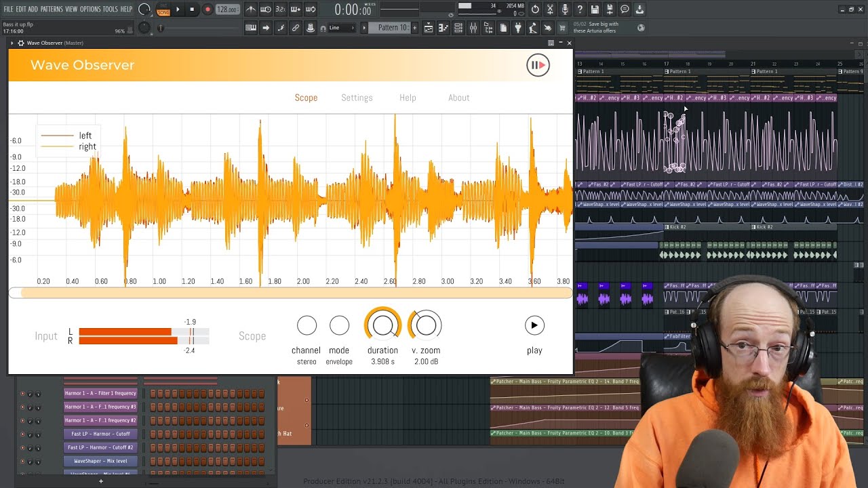Mute the Fast LP - Harmor - Cutoff channel
This screenshot has width=868, height=488.
tap(22, 434)
